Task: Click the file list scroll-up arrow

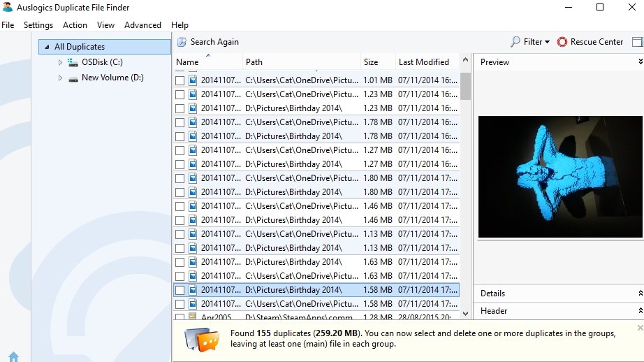Action: pyautogui.click(x=465, y=60)
